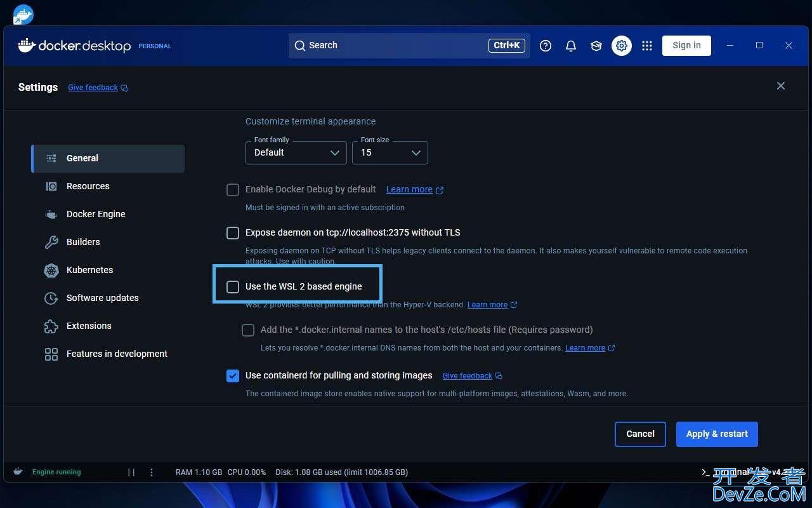Open the terminal icon in status bar
Viewport: 812px width, 508px height.
click(x=705, y=472)
